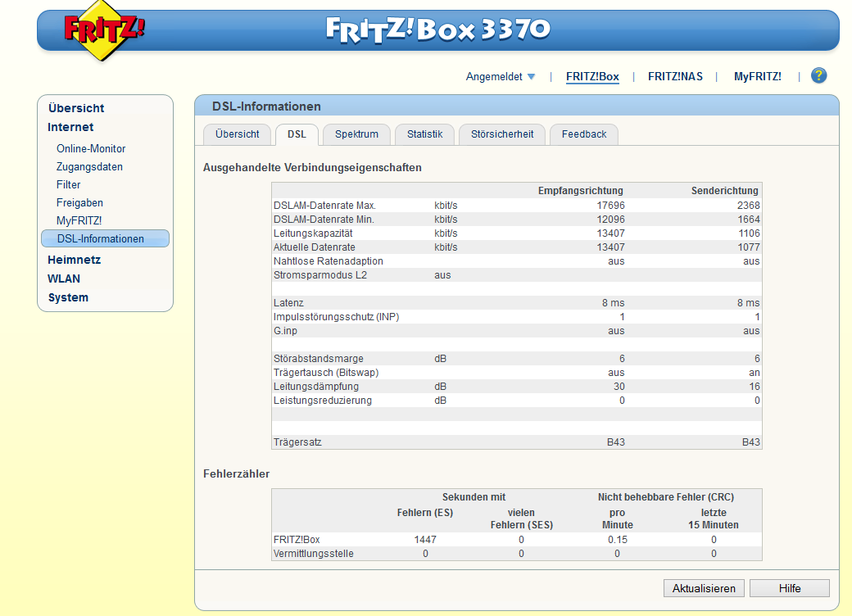
Task: Click the Fehlerzähler heading
Action: click(237, 473)
